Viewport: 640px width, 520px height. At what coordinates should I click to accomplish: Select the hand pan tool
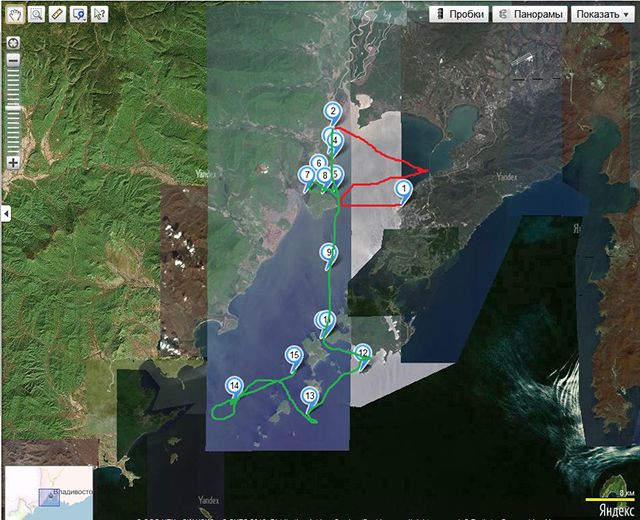[15, 14]
